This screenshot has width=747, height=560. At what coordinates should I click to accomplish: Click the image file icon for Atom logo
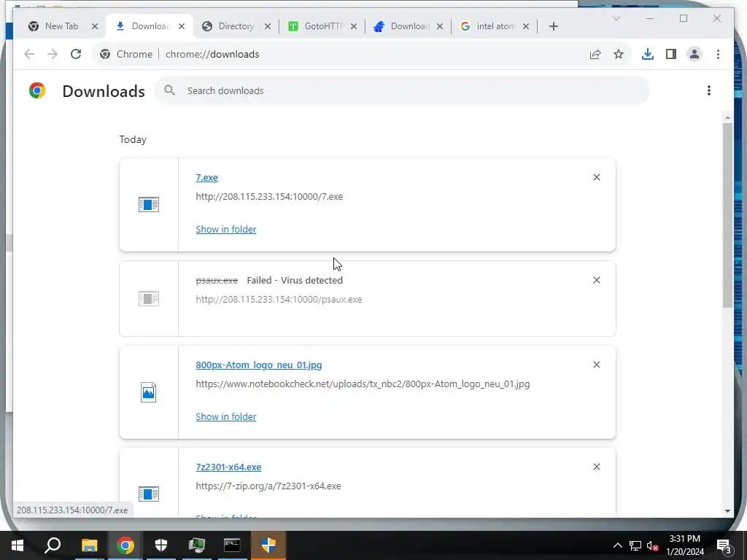[x=149, y=392]
